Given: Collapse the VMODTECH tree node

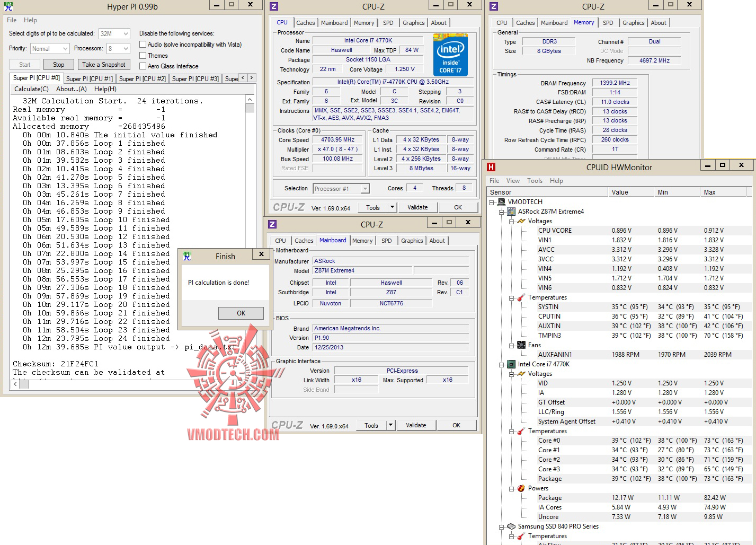Looking at the screenshot, I should pyautogui.click(x=492, y=202).
